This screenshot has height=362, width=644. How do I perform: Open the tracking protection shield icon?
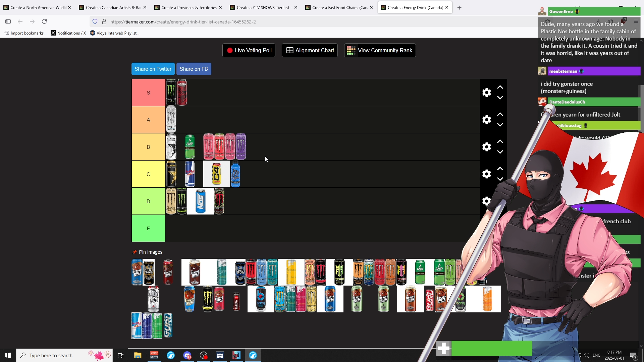tap(95, 21)
